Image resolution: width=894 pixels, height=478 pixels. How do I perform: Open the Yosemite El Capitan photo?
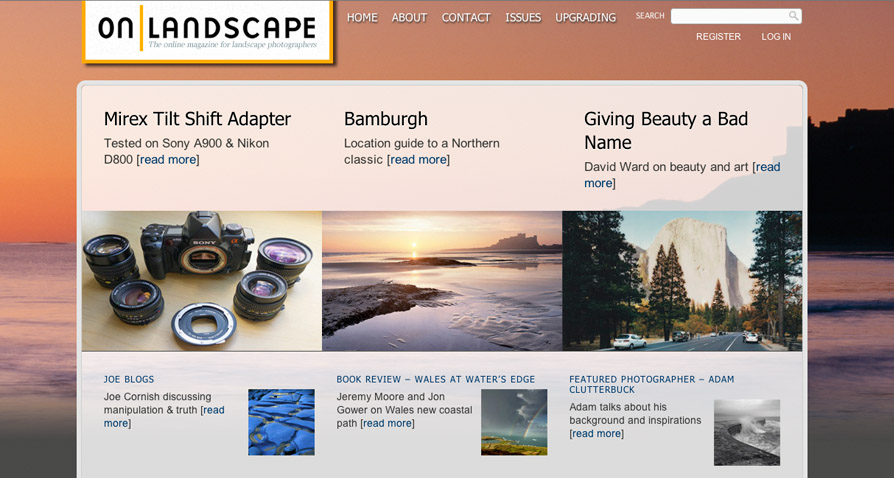682,281
